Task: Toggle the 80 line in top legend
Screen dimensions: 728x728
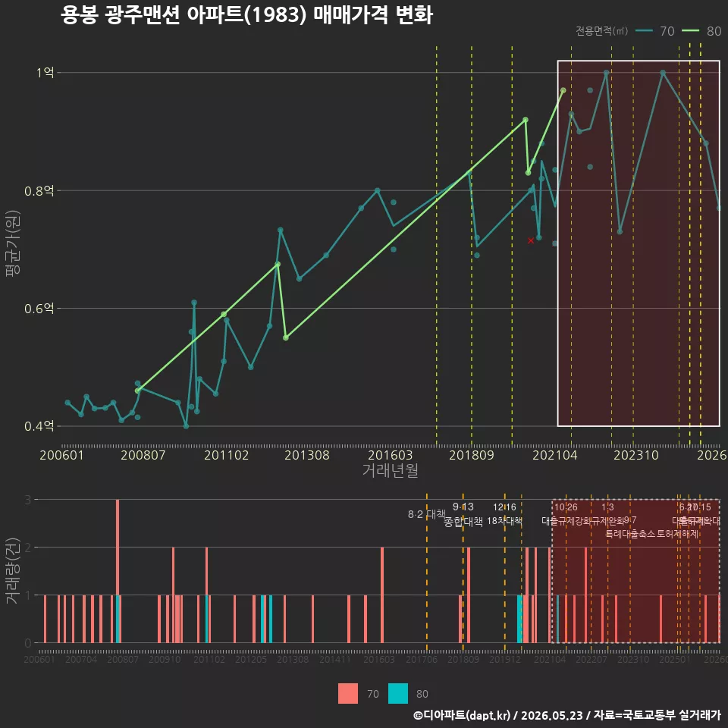Action: pos(701,31)
